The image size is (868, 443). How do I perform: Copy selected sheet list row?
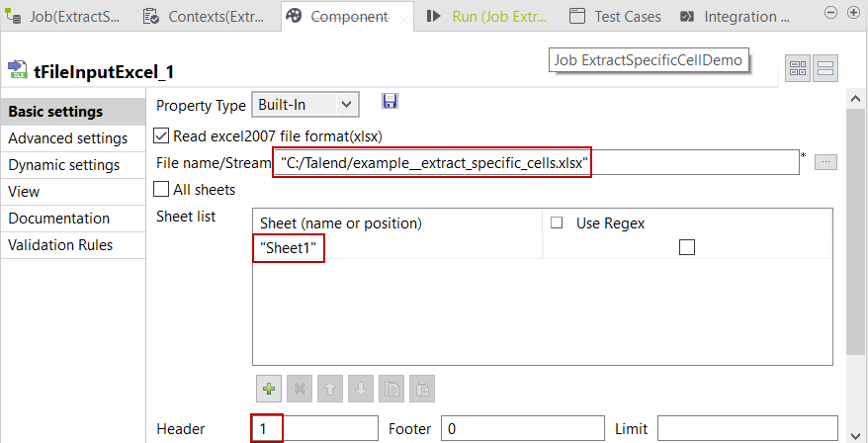coord(391,389)
